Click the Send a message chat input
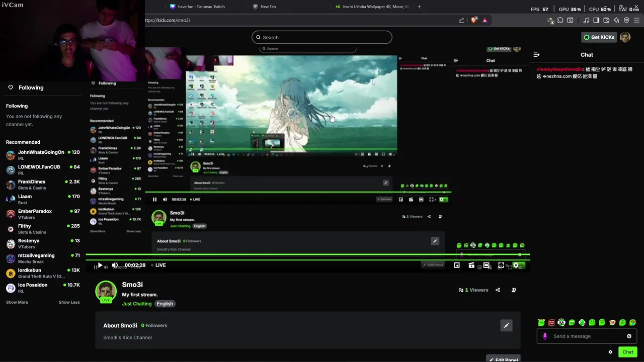The height and width of the screenshot is (362, 644). [587, 336]
